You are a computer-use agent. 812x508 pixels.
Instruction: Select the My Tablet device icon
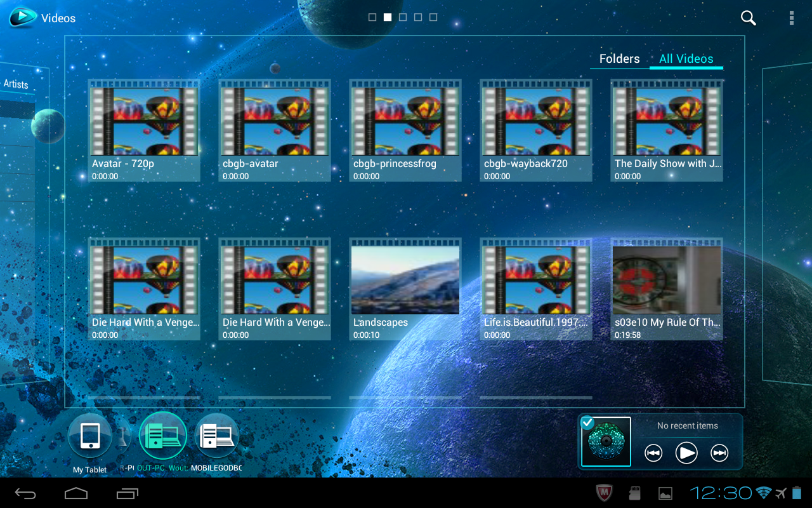pyautogui.click(x=90, y=436)
